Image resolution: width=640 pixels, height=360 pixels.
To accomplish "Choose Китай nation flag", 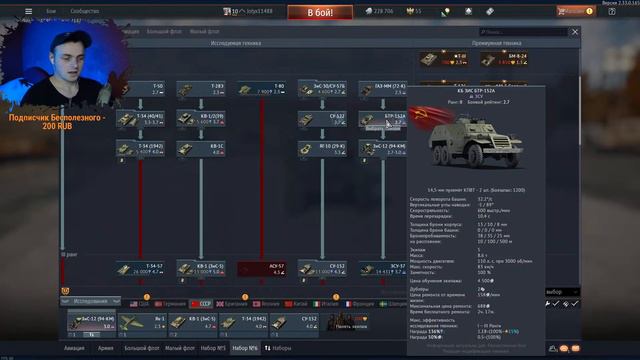I will point(296,304).
